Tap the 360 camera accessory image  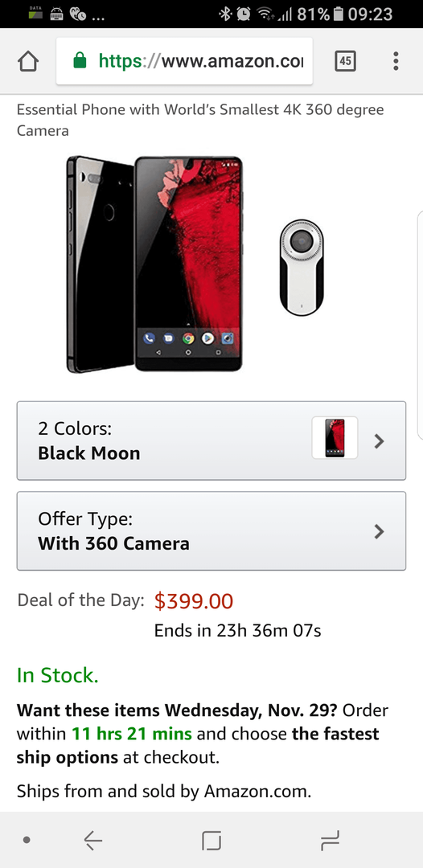[302, 267]
